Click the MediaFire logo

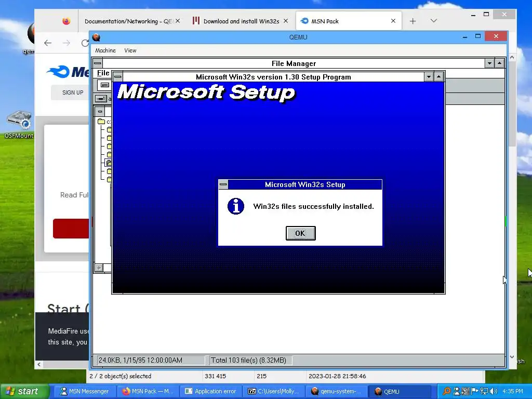point(68,72)
